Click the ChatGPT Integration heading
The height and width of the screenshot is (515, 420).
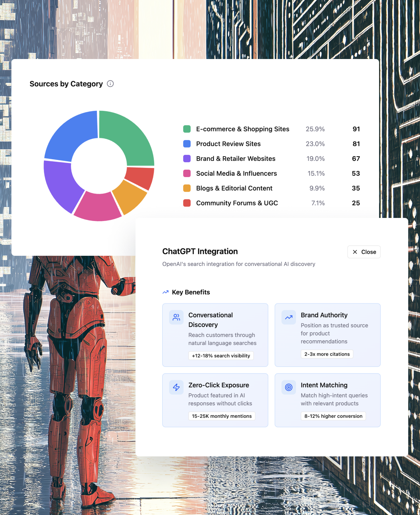pos(200,251)
